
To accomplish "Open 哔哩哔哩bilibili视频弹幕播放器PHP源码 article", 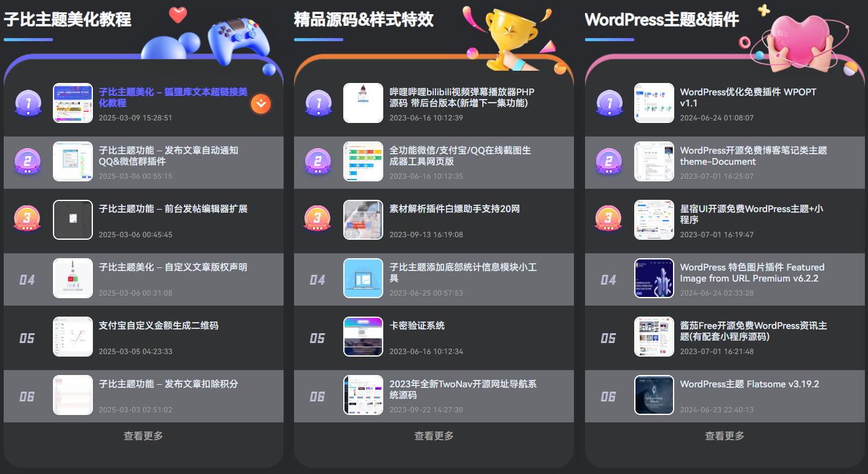I will tap(462, 97).
